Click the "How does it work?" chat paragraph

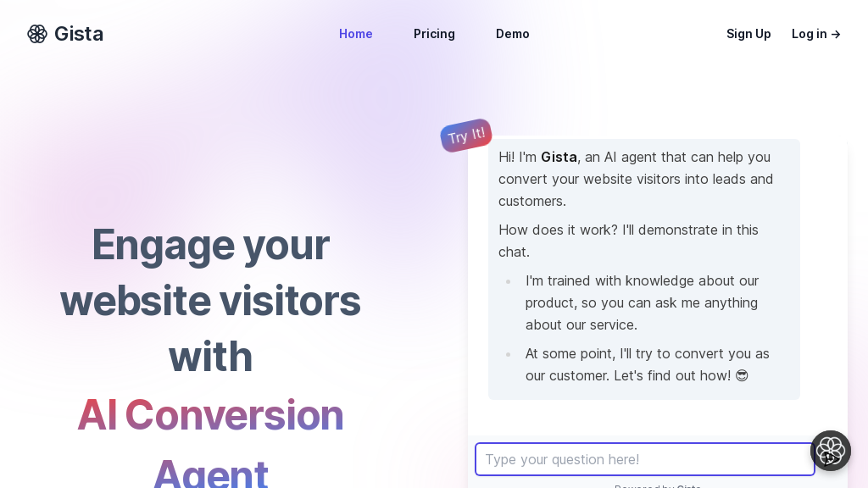point(628,241)
